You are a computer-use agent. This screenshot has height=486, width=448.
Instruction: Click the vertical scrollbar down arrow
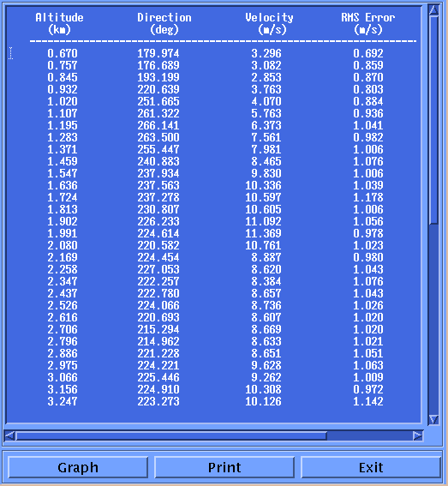(433, 420)
